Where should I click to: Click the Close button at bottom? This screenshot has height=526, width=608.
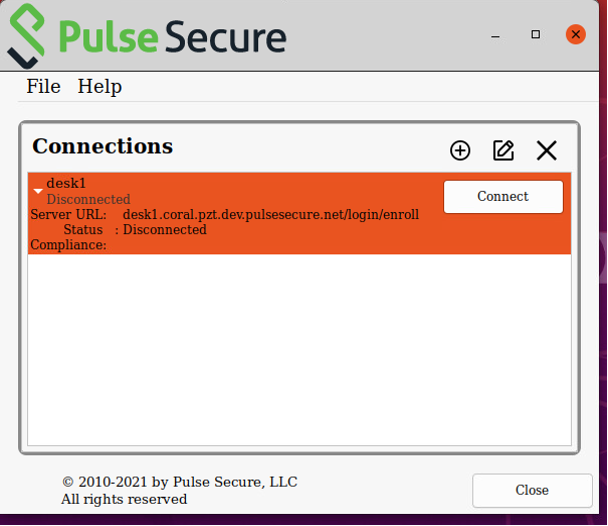(532, 490)
